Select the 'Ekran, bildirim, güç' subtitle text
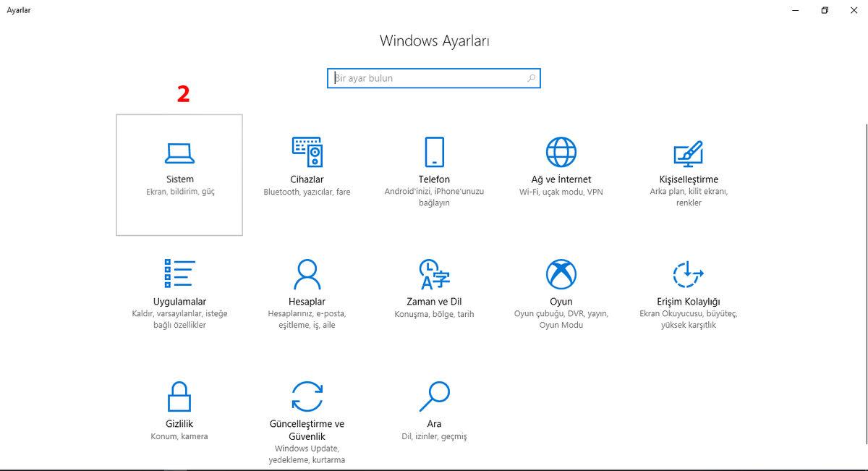This screenshot has width=868, height=471. [x=179, y=191]
